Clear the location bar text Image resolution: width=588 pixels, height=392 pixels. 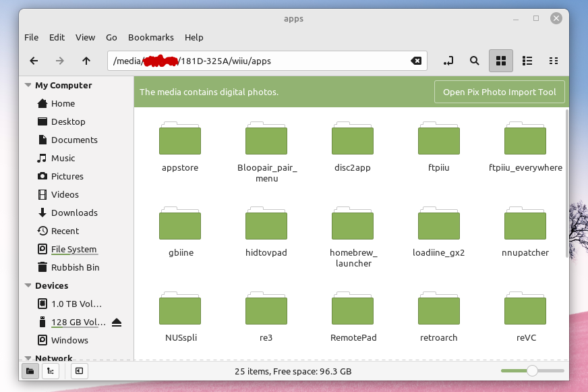point(416,61)
